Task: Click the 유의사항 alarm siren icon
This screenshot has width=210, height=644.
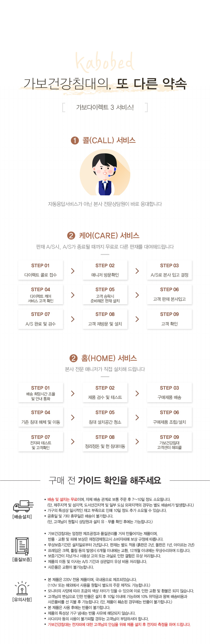Action: 22,588
